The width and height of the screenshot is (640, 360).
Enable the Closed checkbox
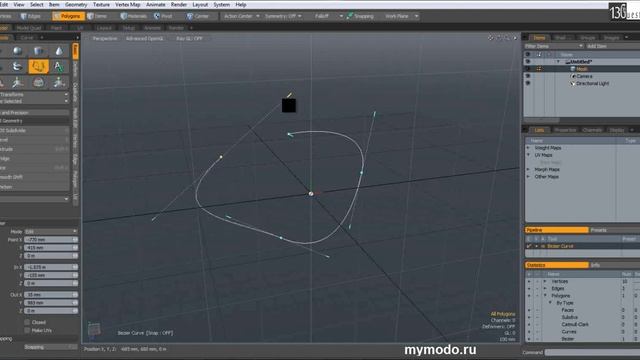[x=27, y=322]
